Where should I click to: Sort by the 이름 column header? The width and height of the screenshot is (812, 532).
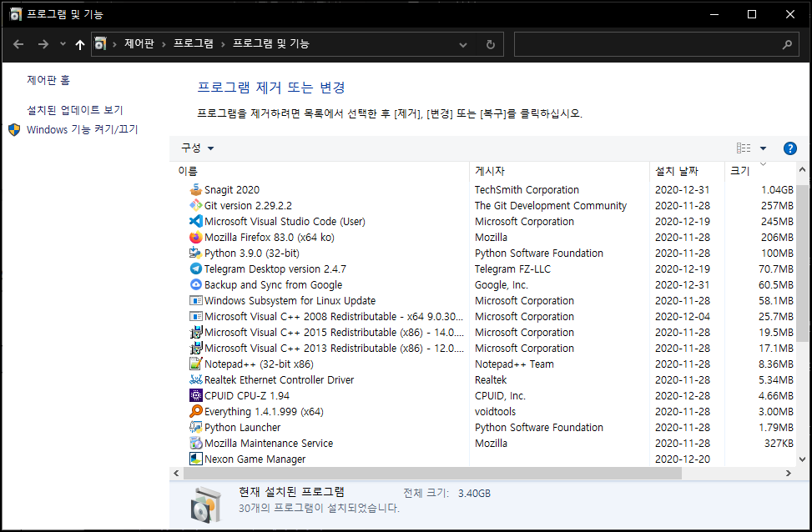[x=320, y=171]
